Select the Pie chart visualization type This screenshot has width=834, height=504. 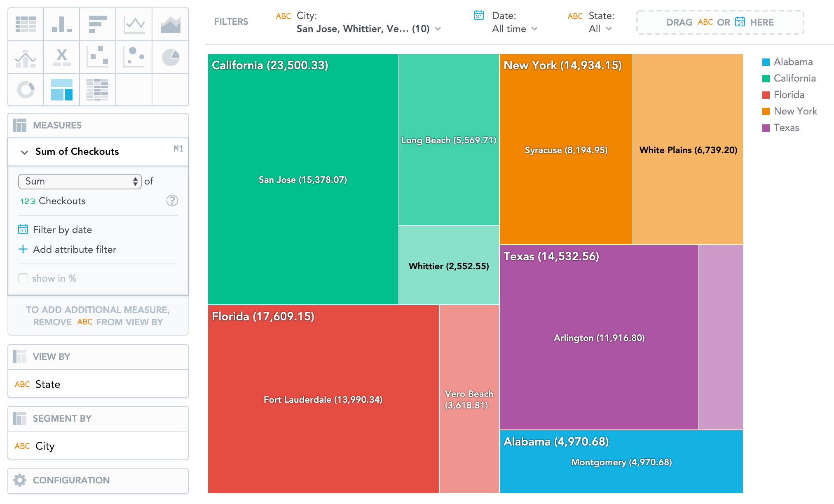170,58
